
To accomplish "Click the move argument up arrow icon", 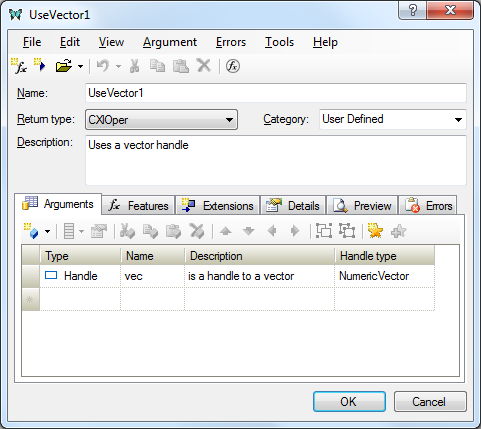I will tap(226, 231).
